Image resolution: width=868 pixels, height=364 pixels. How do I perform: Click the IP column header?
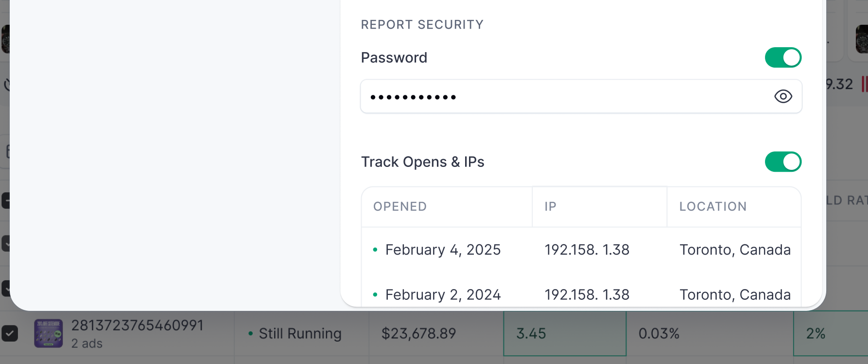click(x=550, y=206)
